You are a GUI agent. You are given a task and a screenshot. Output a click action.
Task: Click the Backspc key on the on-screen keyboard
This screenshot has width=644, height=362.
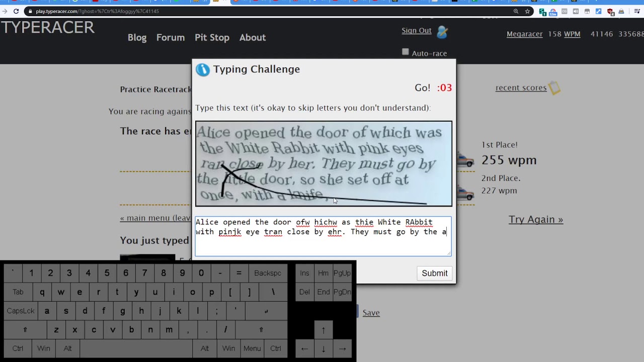click(268, 273)
